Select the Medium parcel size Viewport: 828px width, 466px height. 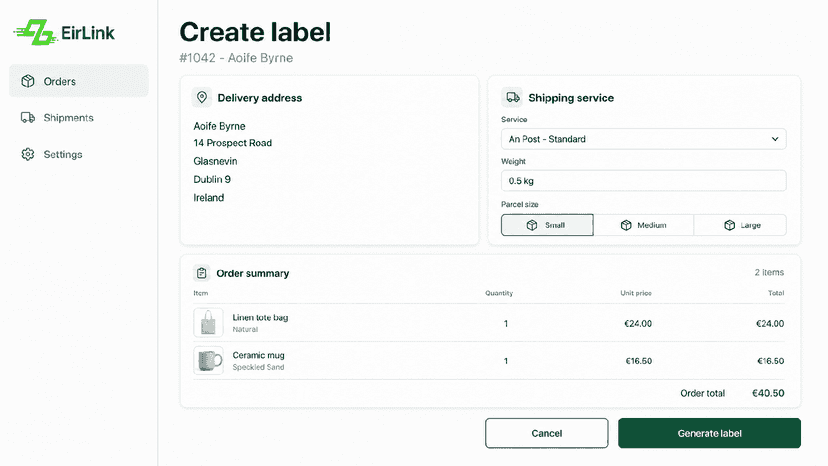pos(644,225)
